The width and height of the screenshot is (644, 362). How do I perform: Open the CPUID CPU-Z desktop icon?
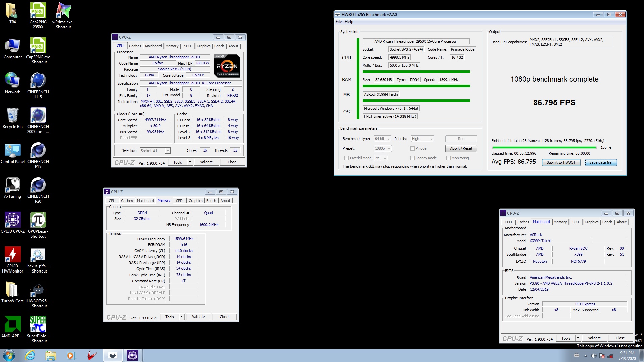click(x=12, y=223)
